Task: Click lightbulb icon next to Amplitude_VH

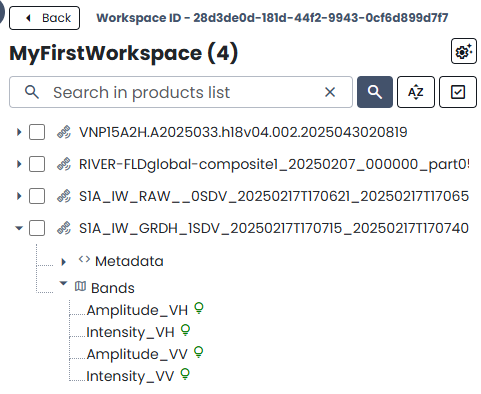Action: [x=199, y=308]
